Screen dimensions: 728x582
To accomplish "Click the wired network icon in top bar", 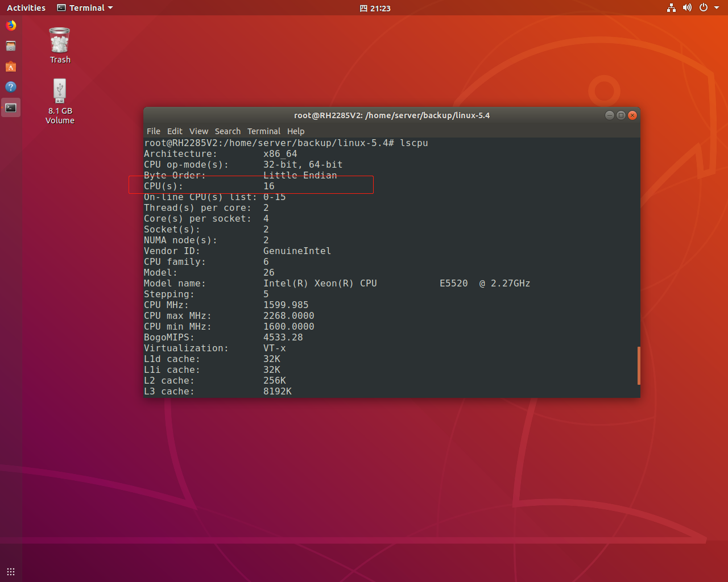I will pos(671,7).
